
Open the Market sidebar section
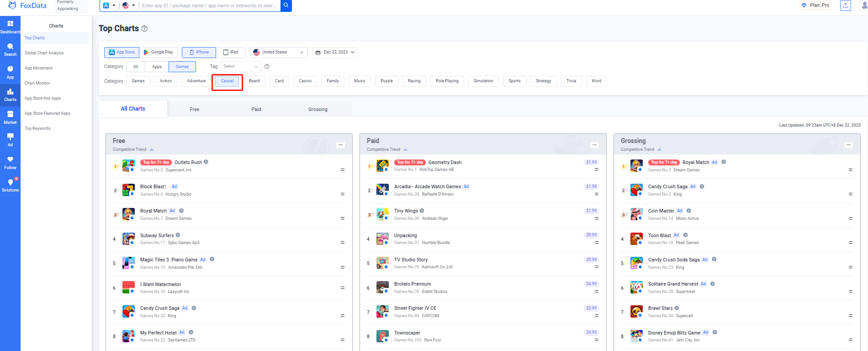(x=10, y=117)
